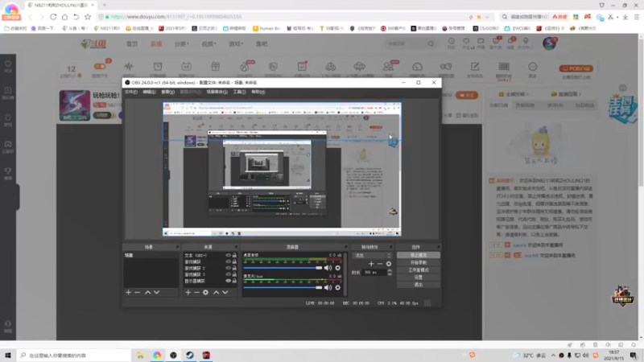Image resolution: width=644 pixels, height=362 pixels.
Task: Click 工作室模式 studio mode button in OBS
Action: [x=418, y=270]
